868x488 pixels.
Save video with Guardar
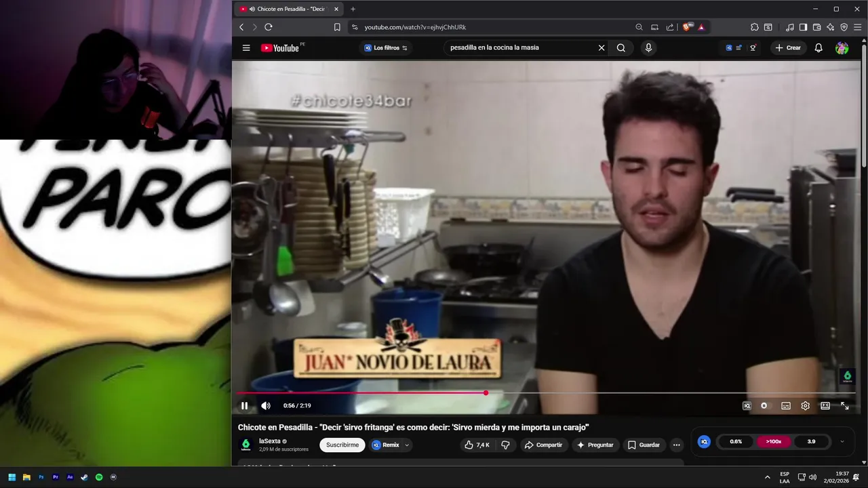coord(644,445)
